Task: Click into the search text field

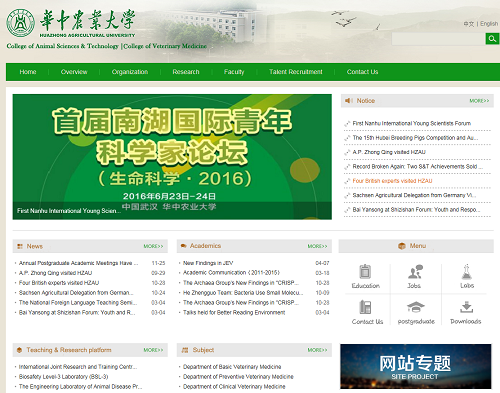Action: [438, 39]
